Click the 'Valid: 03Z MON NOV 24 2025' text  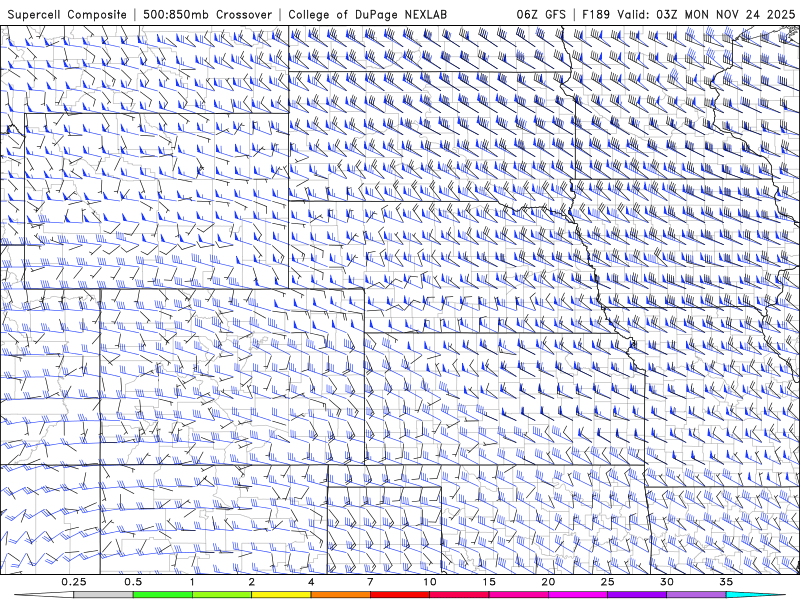[706, 14]
